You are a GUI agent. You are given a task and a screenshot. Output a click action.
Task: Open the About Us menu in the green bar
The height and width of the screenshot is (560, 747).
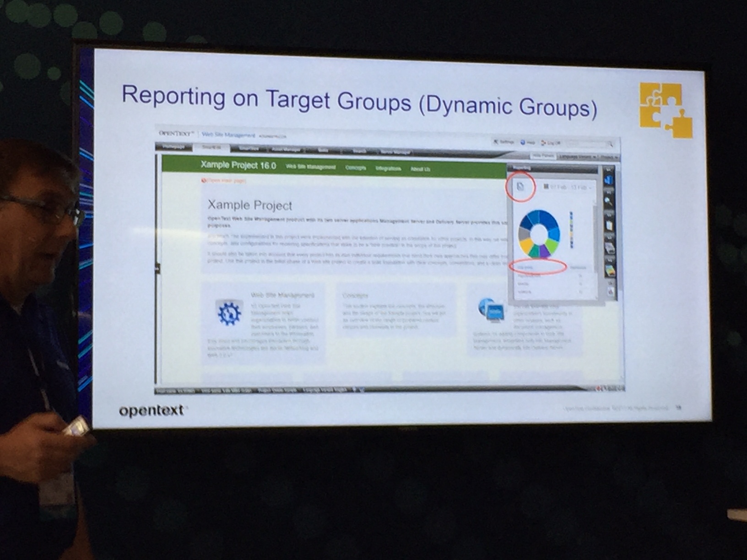(420, 169)
